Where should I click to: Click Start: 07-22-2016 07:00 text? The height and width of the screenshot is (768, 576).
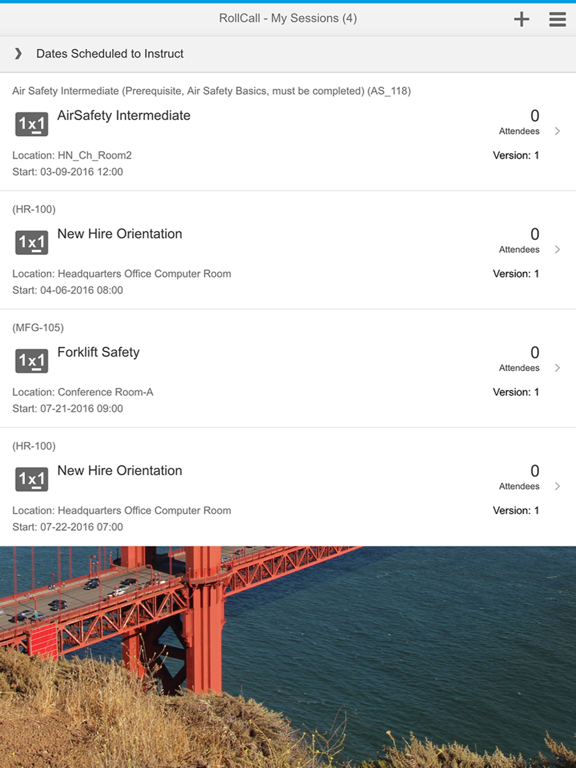(x=68, y=527)
